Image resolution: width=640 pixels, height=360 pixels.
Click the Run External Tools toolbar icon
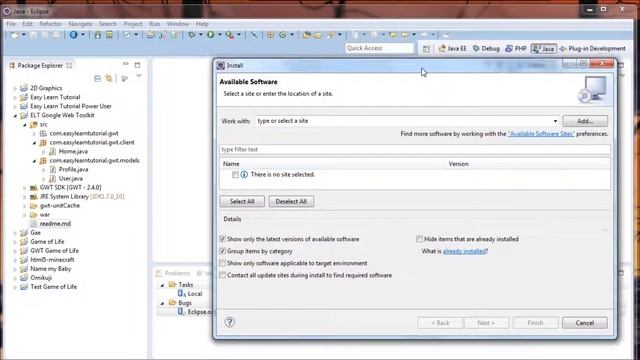pyautogui.click(x=230, y=35)
